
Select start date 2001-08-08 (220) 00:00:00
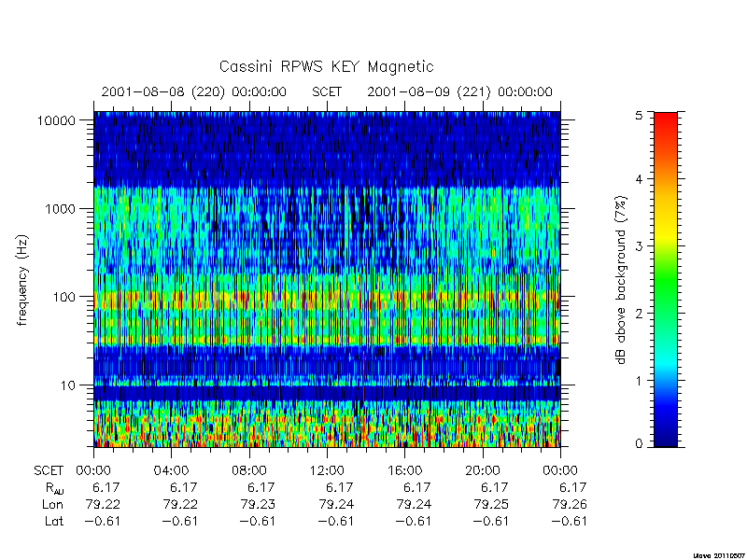coord(194,91)
